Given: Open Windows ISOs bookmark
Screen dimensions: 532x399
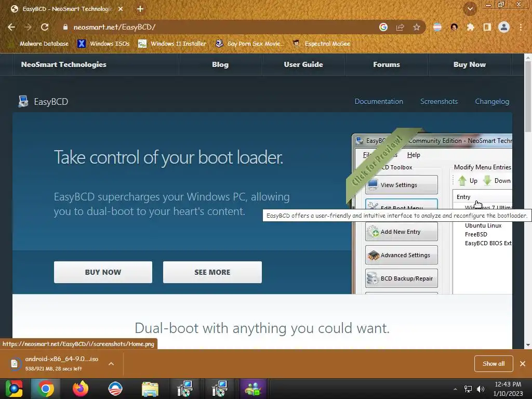Looking at the screenshot, I should pyautogui.click(x=104, y=44).
